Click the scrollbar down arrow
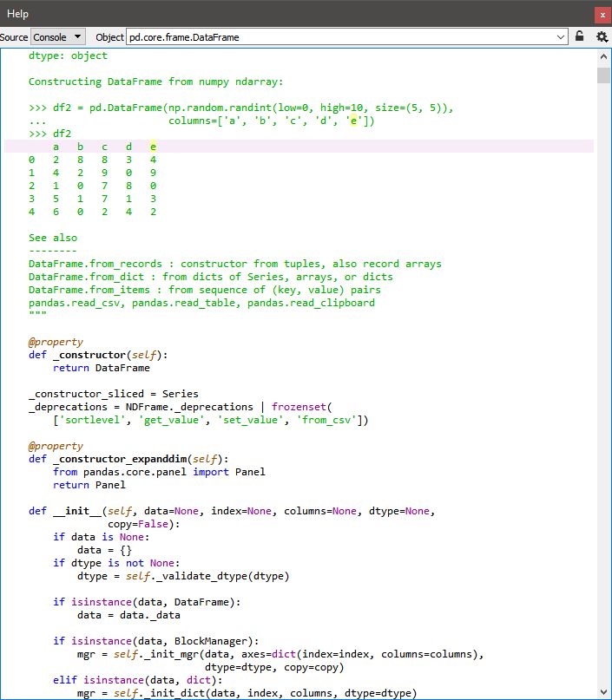The width and height of the screenshot is (612, 700). click(603, 692)
